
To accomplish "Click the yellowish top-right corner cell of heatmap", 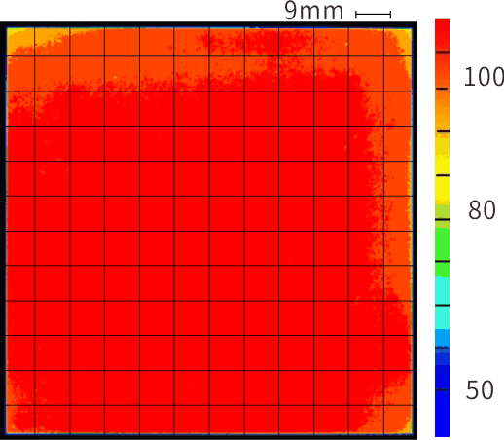I will 398,42.
